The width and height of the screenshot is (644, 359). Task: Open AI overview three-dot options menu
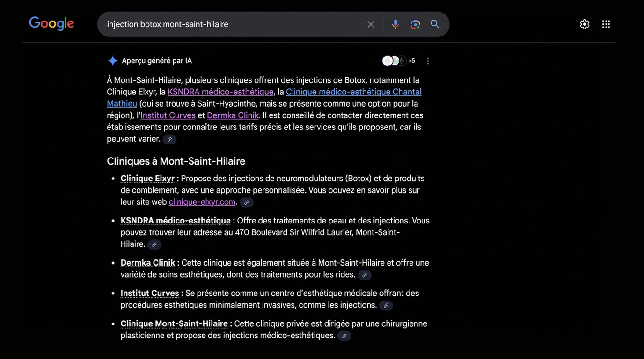pos(428,61)
